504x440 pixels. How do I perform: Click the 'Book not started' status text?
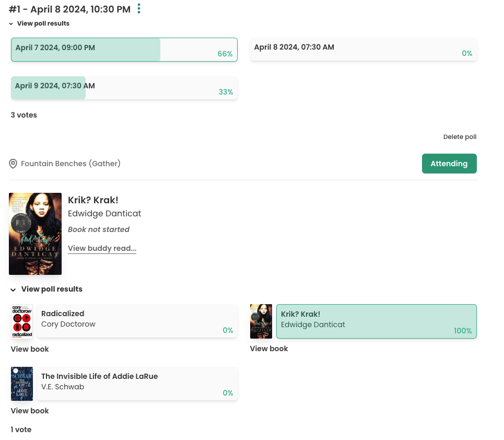tap(99, 229)
